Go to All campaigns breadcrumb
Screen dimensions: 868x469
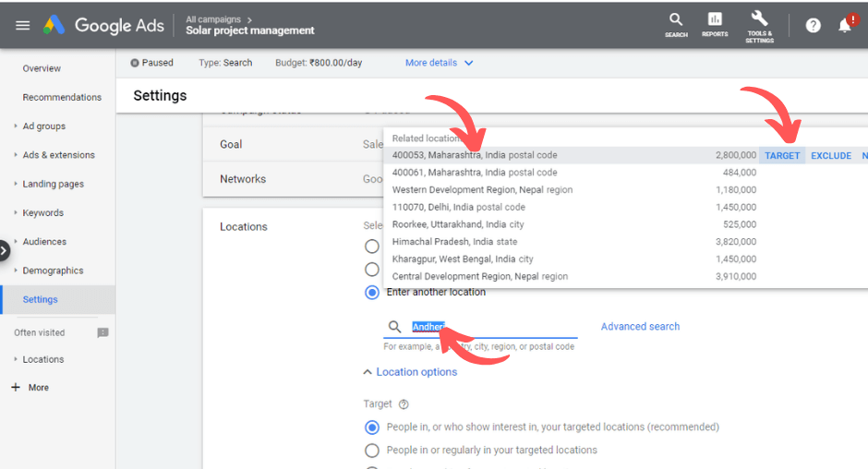[x=213, y=19]
